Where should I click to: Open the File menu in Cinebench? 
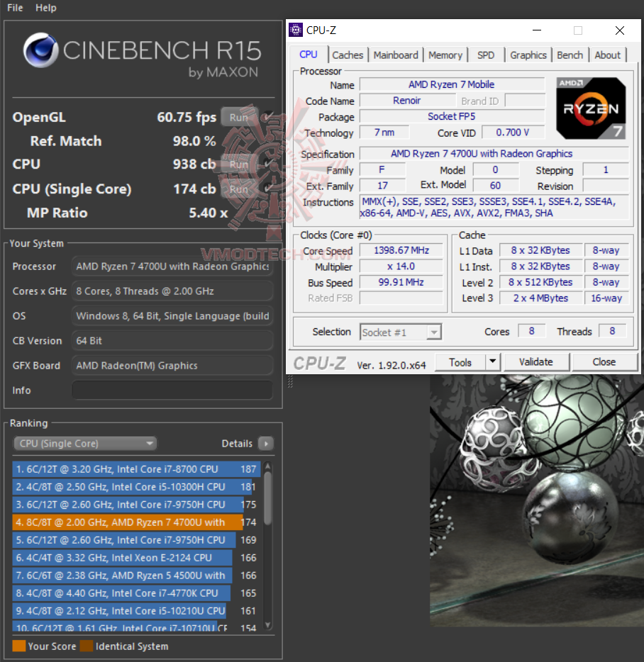(x=15, y=8)
